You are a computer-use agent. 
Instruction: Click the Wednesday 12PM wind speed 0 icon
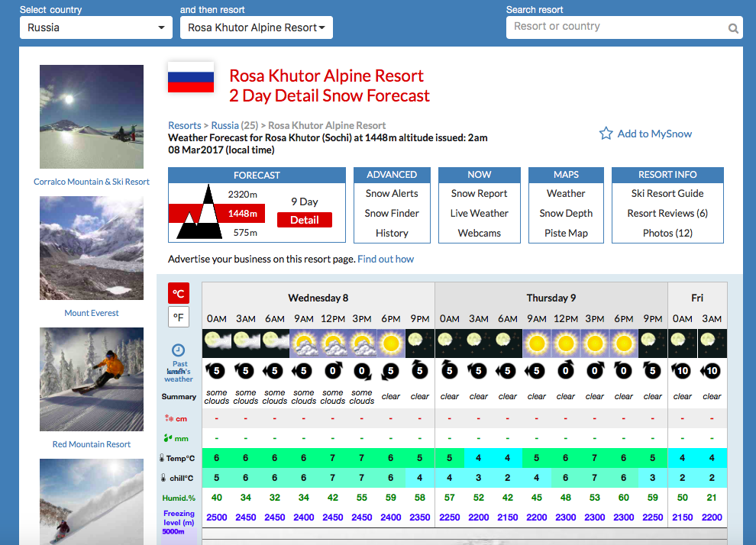pyautogui.click(x=333, y=370)
